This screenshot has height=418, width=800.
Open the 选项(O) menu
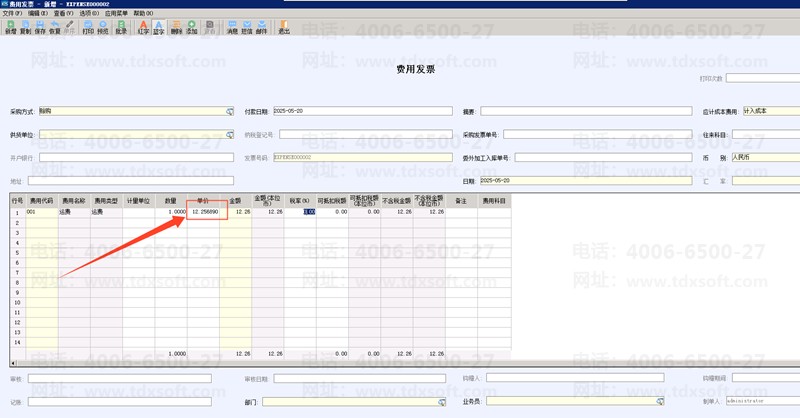coord(89,13)
